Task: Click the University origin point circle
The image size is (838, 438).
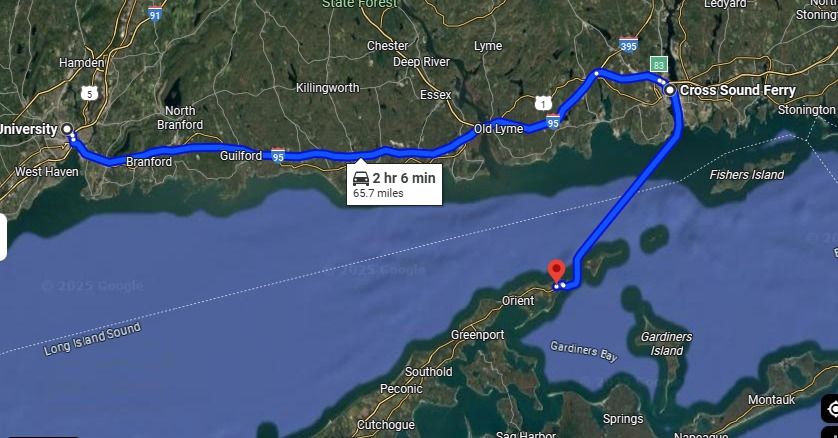Action: tap(67, 129)
